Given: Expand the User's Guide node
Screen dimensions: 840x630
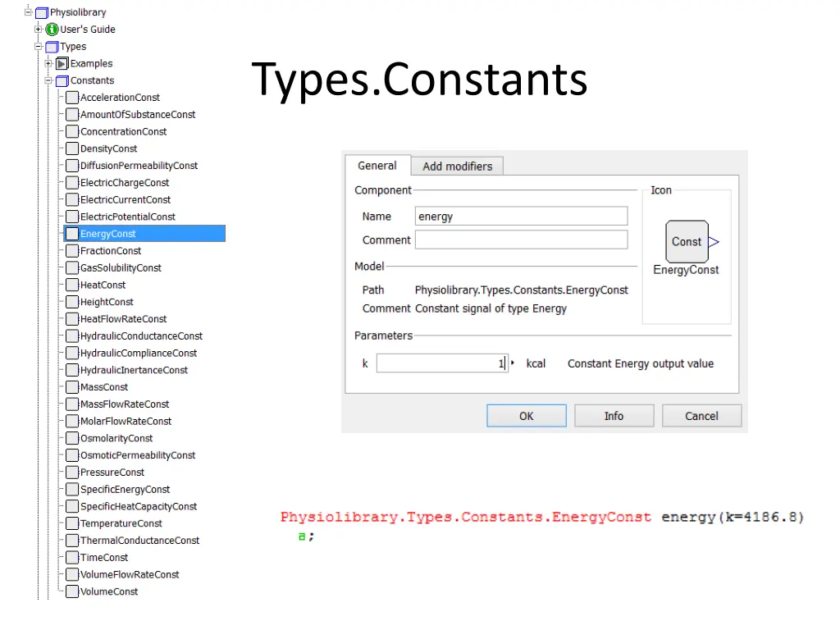Looking at the screenshot, I should [x=38, y=29].
